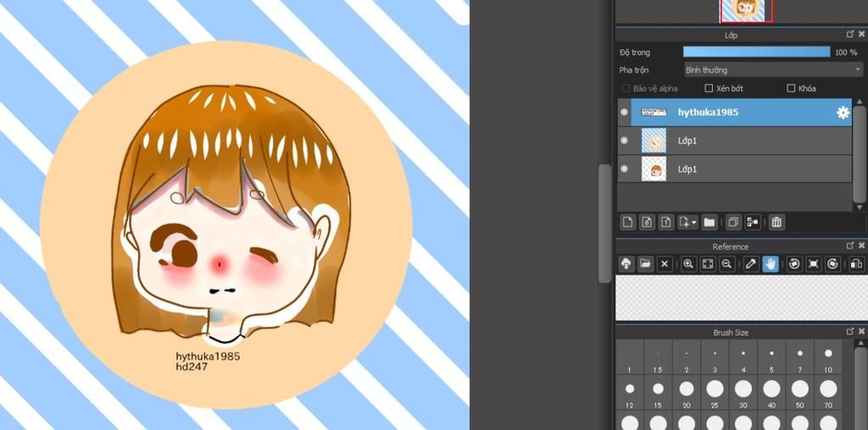This screenshot has height=430, width=868.
Task: Click the layer list scrollbar
Action: [x=860, y=154]
